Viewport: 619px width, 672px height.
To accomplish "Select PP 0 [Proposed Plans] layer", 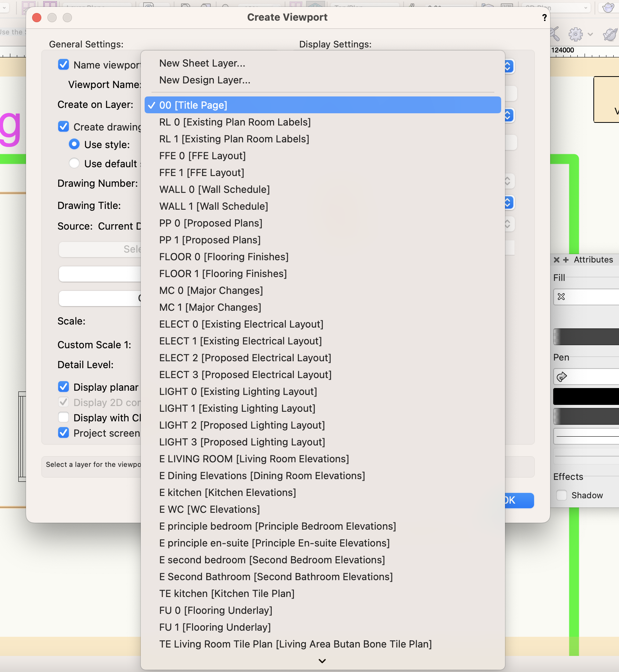I will [210, 223].
